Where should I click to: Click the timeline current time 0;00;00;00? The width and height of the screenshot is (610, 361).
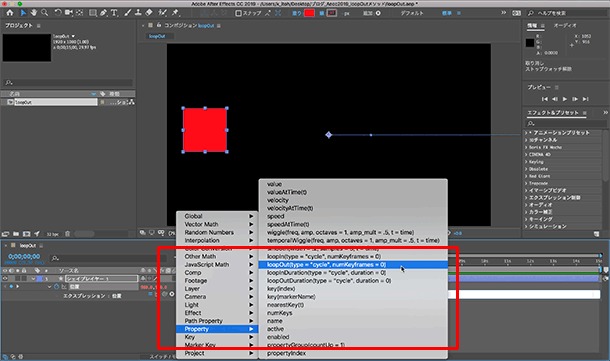click(24, 256)
